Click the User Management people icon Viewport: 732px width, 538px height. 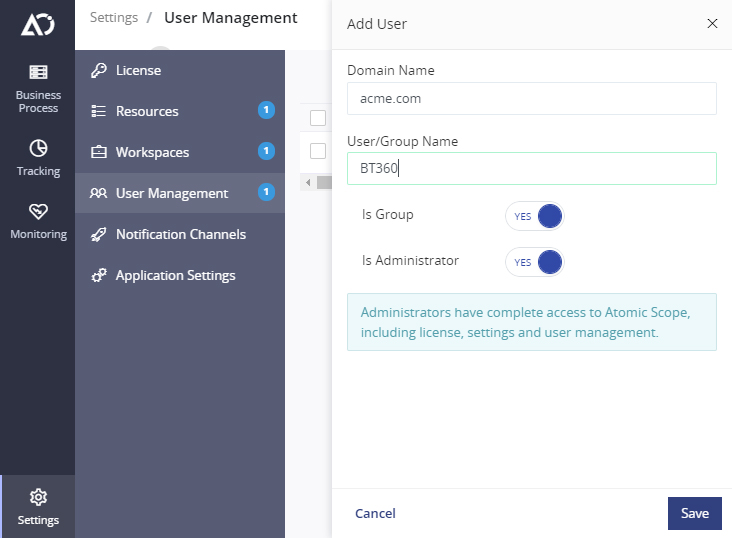pyautogui.click(x=99, y=193)
